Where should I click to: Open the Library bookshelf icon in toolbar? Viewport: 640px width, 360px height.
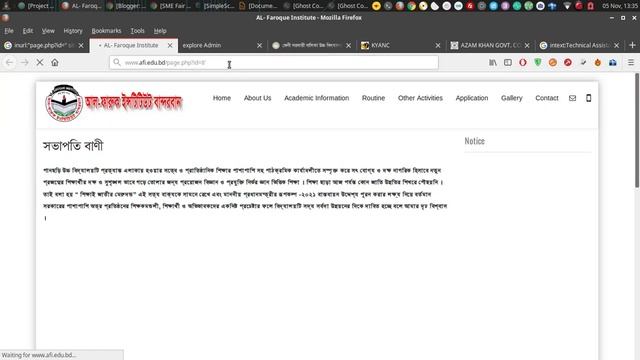(x=493, y=62)
